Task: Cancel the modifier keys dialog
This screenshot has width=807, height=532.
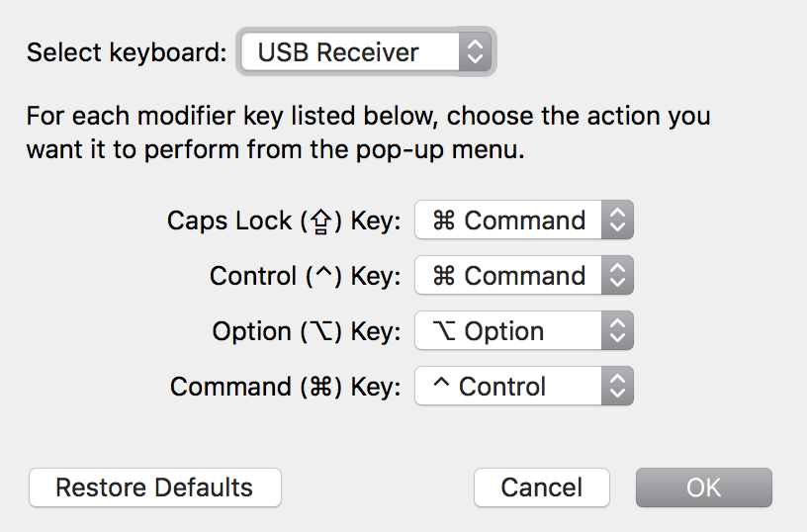Action: click(541, 488)
